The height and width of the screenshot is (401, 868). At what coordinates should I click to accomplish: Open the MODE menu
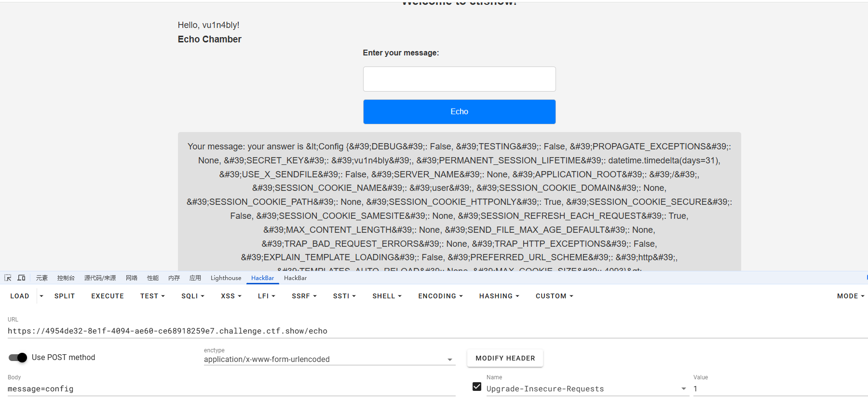[x=851, y=296]
